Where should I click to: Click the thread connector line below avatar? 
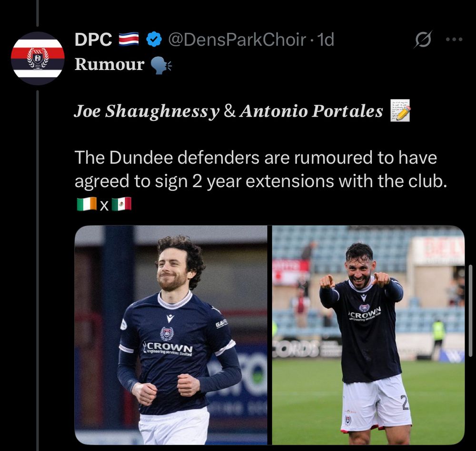38,271
